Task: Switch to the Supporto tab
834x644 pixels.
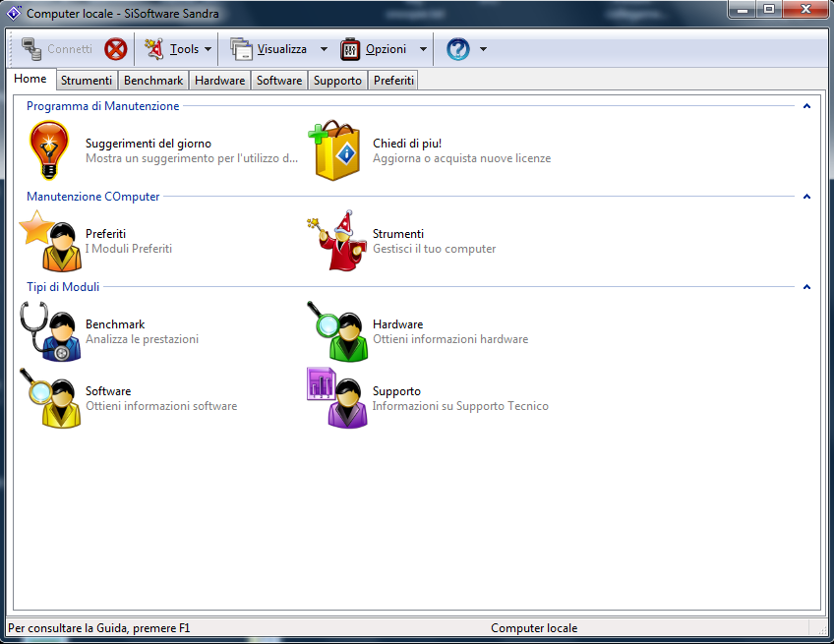Action: [337, 81]
